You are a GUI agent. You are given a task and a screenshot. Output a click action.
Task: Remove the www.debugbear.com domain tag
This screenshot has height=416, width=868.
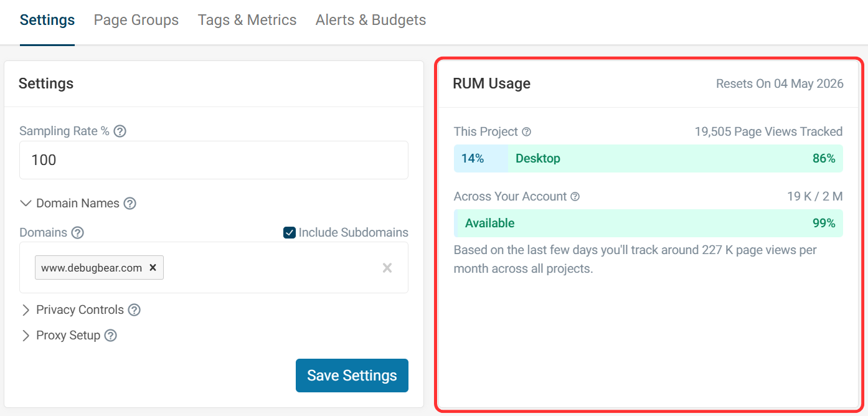(x=153, y=268)
